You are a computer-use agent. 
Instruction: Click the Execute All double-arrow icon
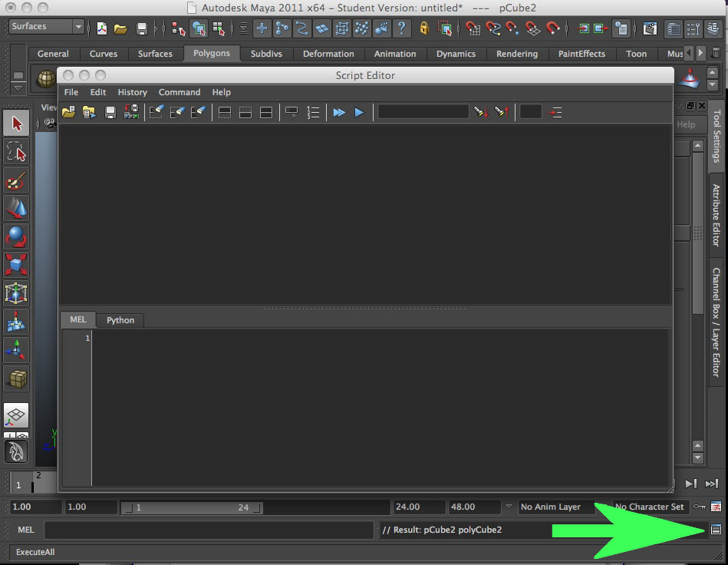[x=338, y=112]
